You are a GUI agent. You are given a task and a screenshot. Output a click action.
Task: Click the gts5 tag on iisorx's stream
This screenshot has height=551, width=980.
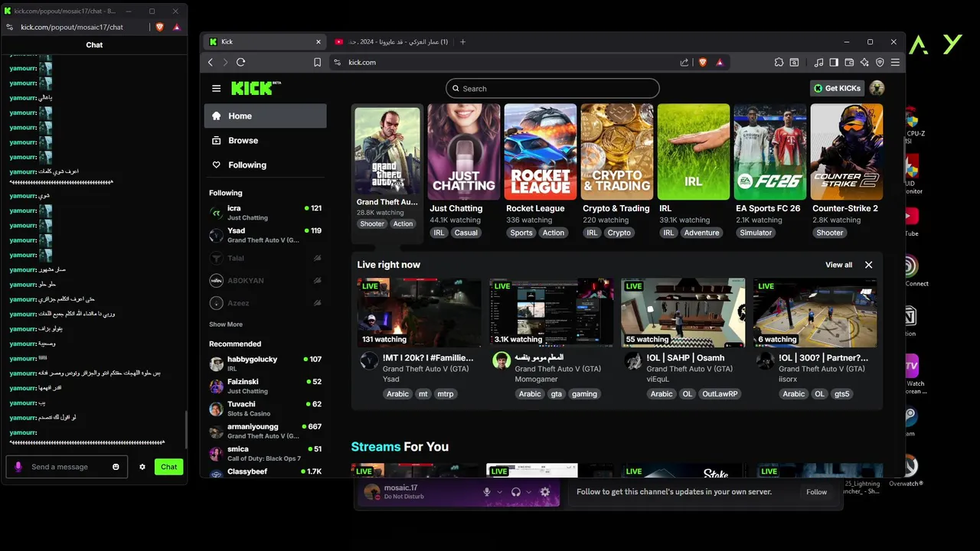[842, 394]
